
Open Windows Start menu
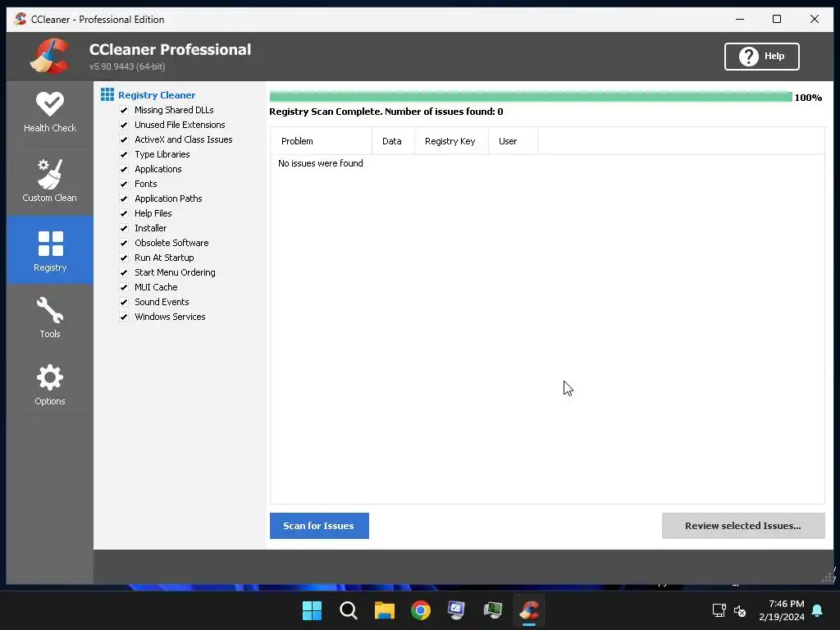tap(312, 610)
